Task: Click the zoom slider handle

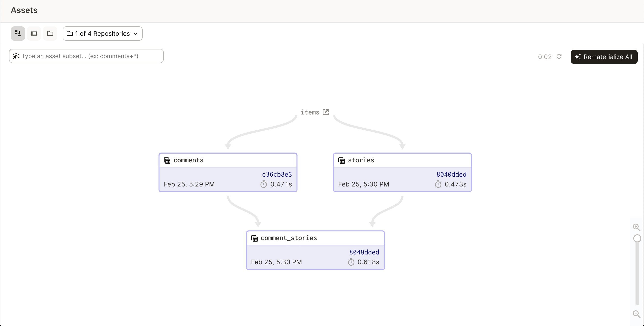Action: (x=637, y=238)
